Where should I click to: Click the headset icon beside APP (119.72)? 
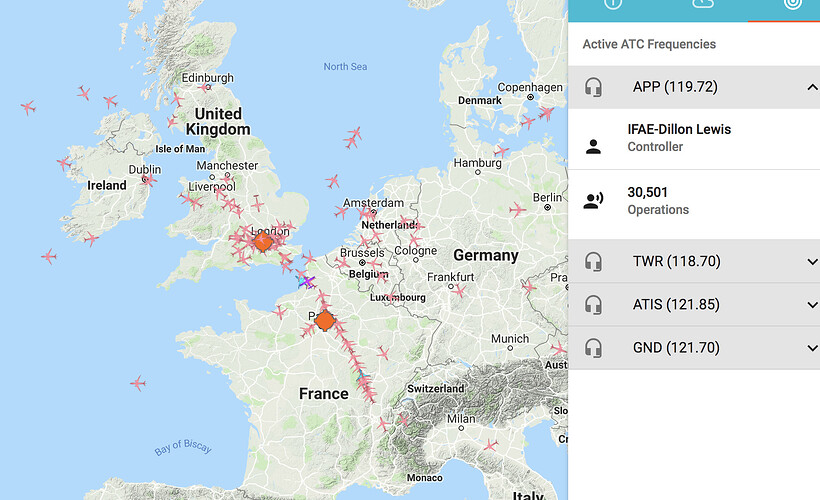tap(593, 87)
